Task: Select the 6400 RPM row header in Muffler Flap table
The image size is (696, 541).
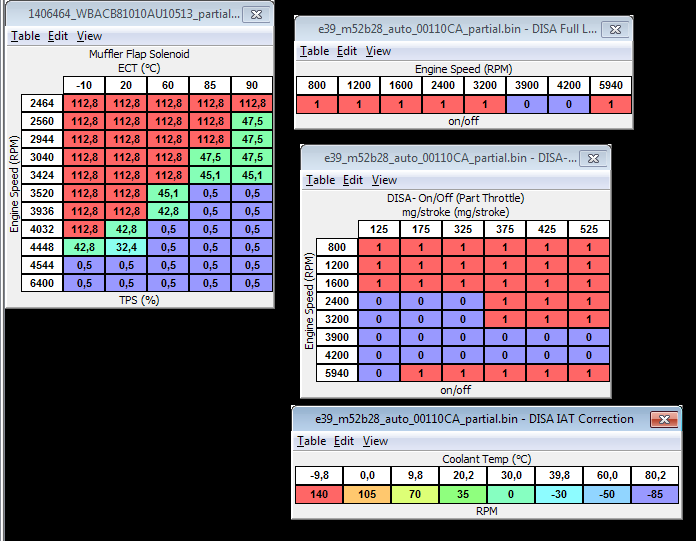Action: coord(42,282)
